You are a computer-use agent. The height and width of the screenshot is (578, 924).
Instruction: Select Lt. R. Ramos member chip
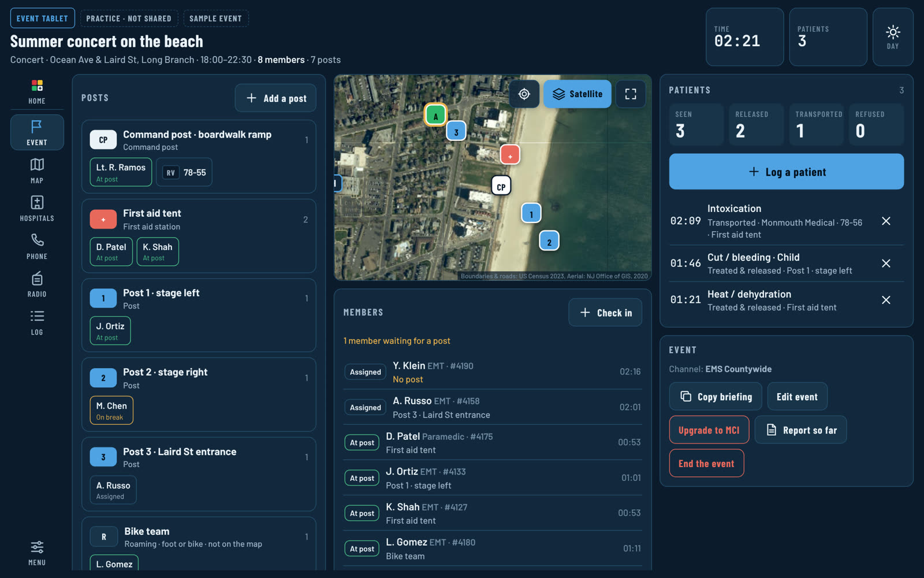coord(121,172)
